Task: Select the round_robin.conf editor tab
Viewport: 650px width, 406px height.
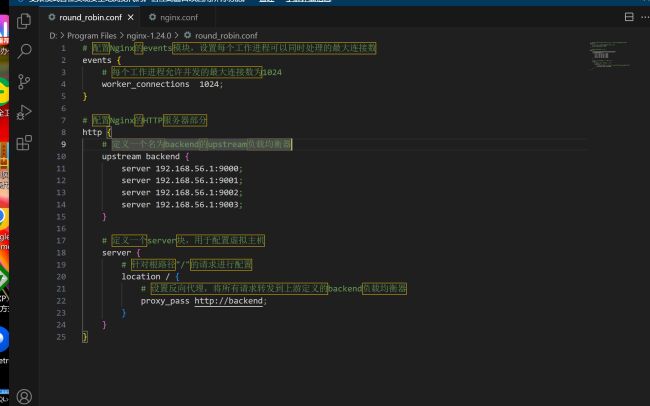Action: (90, 17)
